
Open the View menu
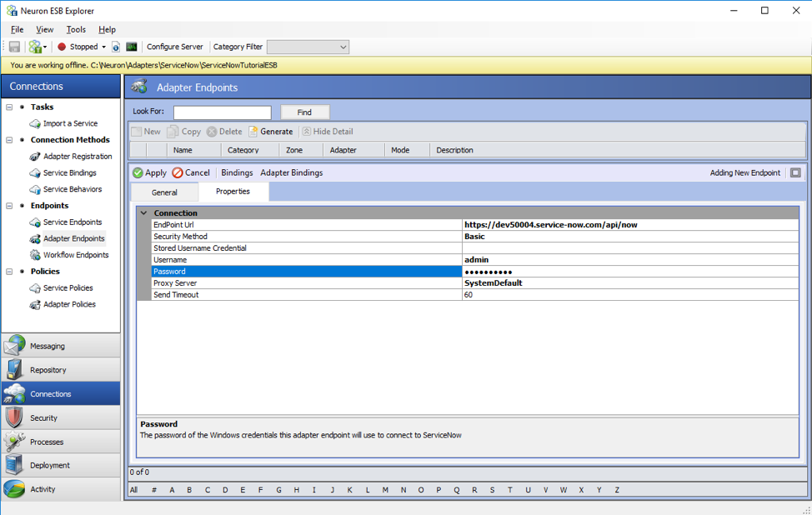pyautogui.click(x=44, y=29)
